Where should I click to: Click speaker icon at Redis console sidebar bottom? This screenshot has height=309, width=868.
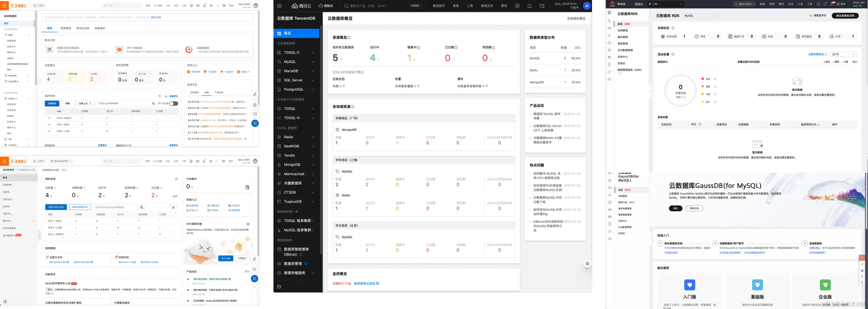(5, 301)
